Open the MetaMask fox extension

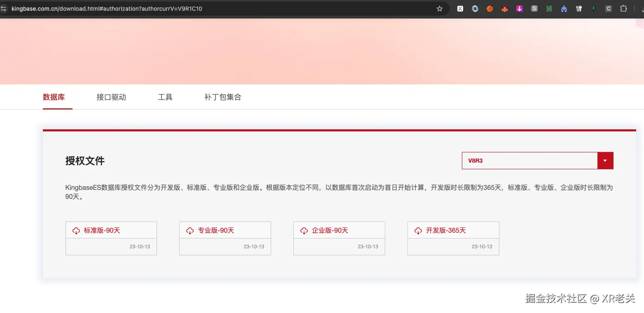[505, 9]
